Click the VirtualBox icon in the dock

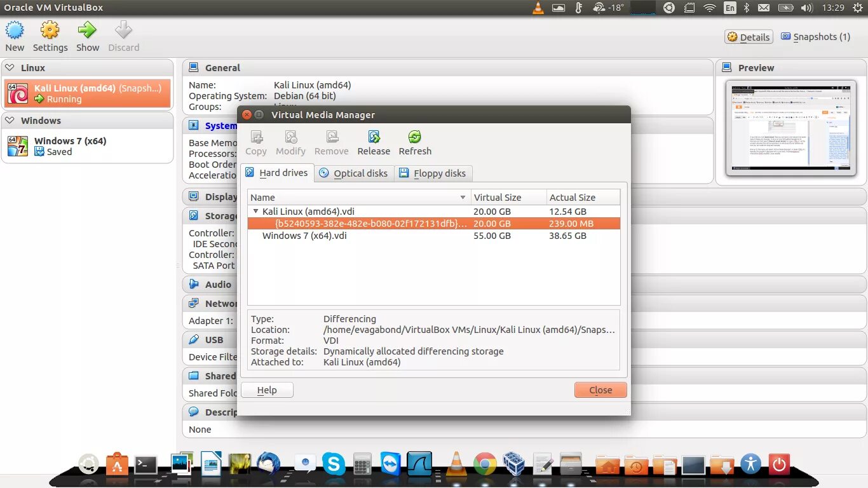tap(513, 464)
